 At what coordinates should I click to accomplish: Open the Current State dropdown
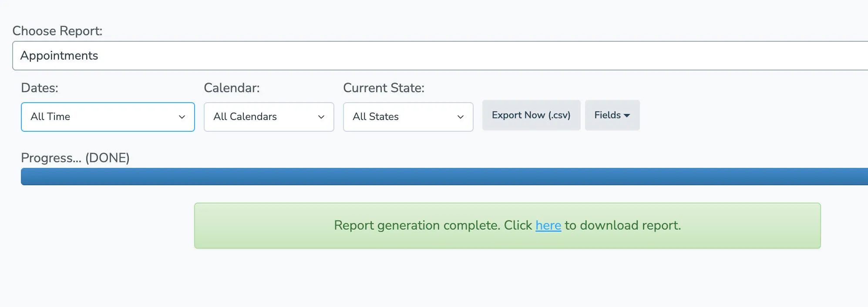(408, 117)
